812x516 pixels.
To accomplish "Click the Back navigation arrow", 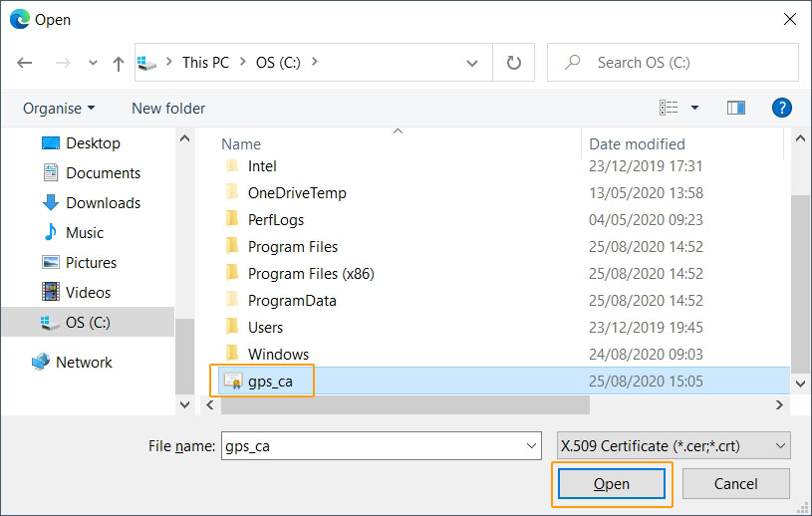I will point(25,63).
